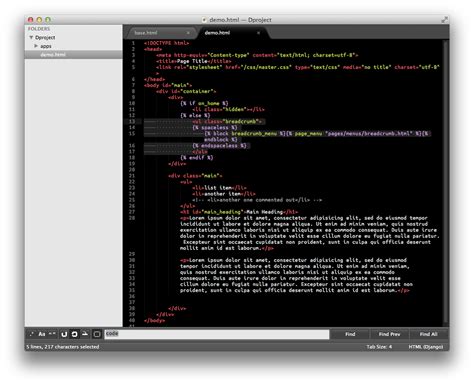Image resolution: width=474 pixels, height=385 pixels.
Task: Click the '<!DOCTYPE html>' code line
Action: click(x=166, y=43)
